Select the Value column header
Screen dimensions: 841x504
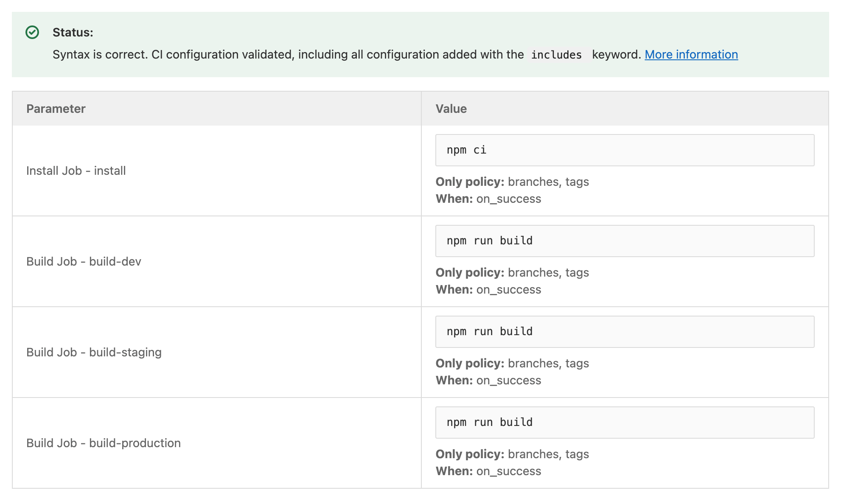point(451,109)
